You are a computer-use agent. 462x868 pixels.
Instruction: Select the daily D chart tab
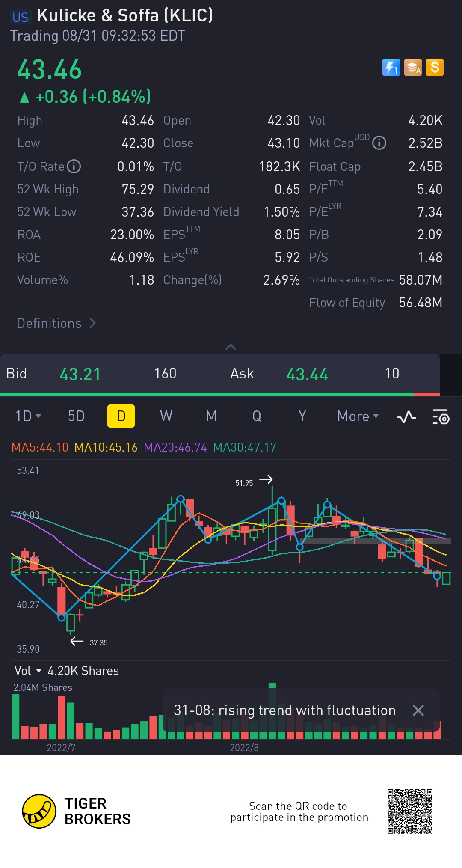(121, 416)
